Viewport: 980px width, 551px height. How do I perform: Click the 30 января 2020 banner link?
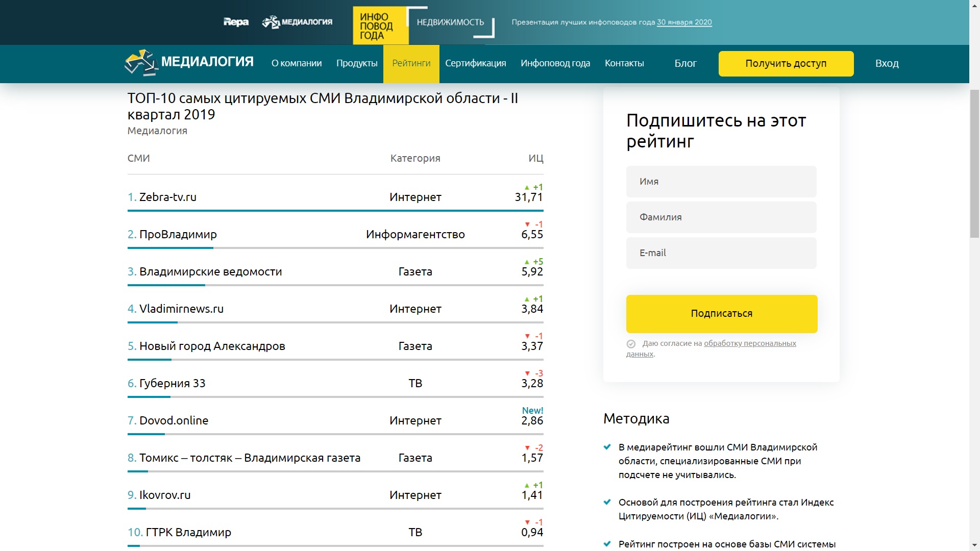click(x=684, y=22)
